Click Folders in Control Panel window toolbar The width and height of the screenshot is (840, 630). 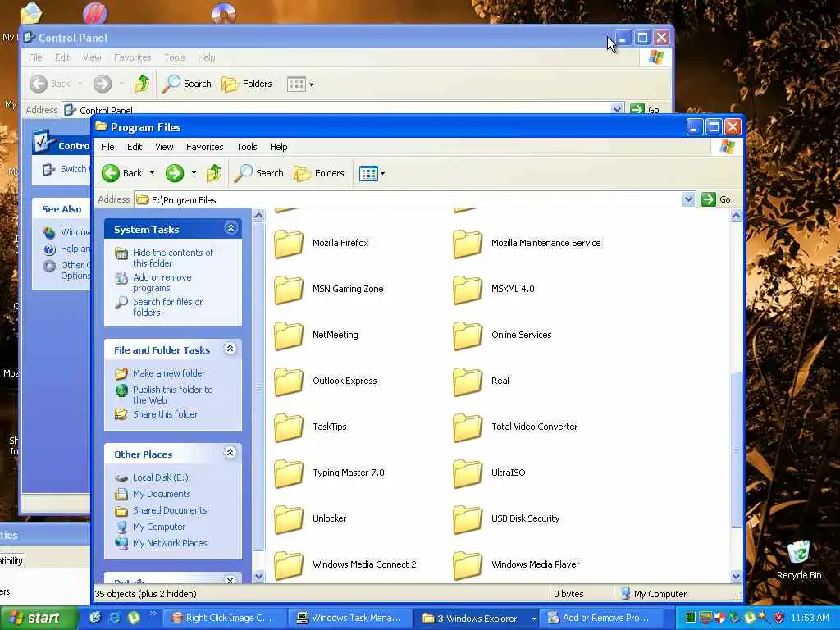click(246, 84)
